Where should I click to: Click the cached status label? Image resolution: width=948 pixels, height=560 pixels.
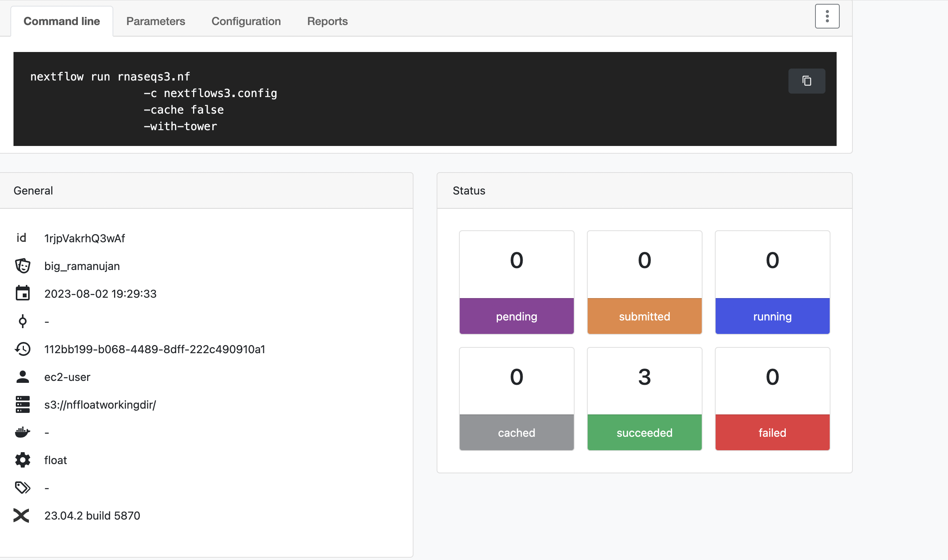tap(516, 432)
